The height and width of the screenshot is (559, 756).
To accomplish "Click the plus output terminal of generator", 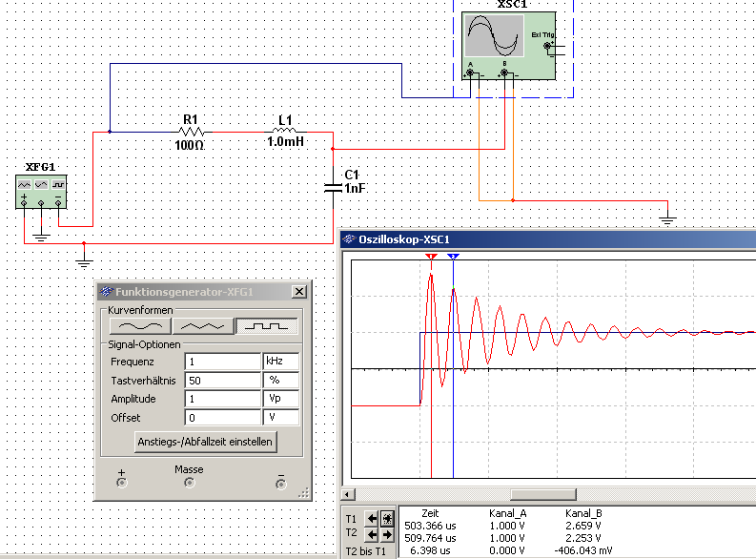I will pos(120,484).
